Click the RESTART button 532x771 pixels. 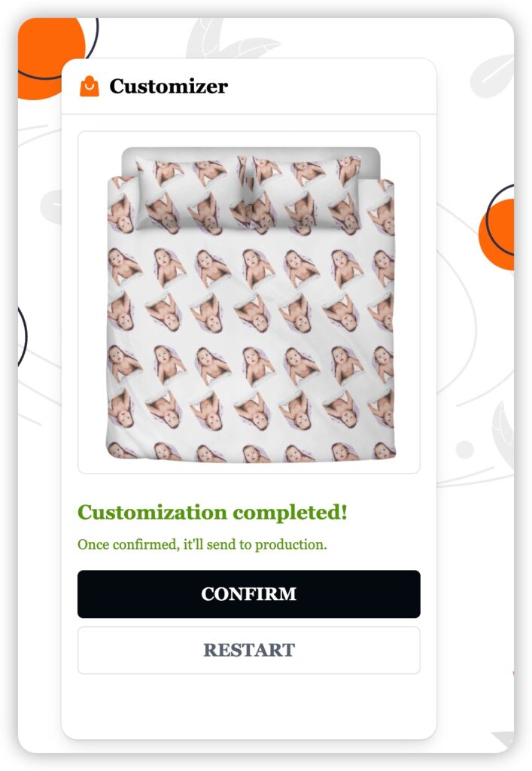tap(248, 650)
